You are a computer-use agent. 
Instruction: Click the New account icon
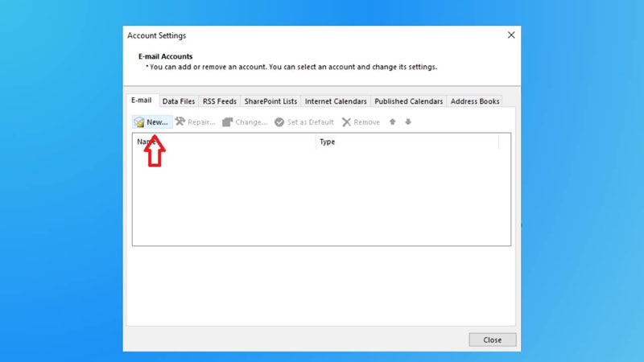[139, 122]
